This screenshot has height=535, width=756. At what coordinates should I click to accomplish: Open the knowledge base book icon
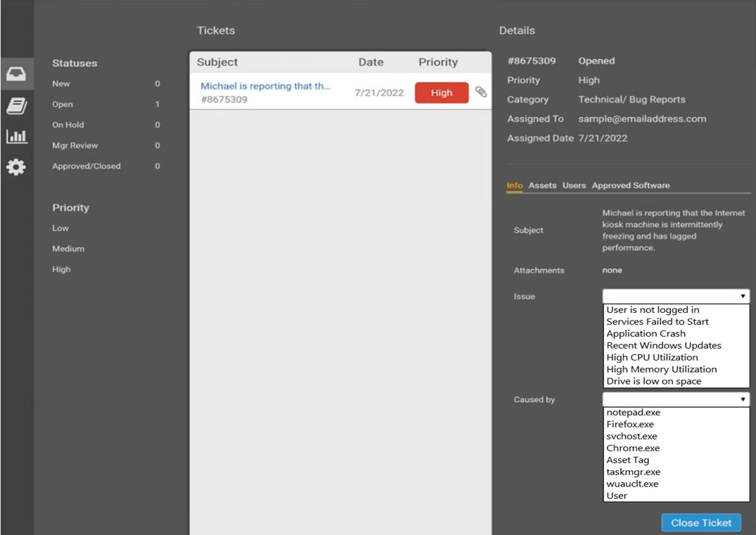click(x=16, y=105)
